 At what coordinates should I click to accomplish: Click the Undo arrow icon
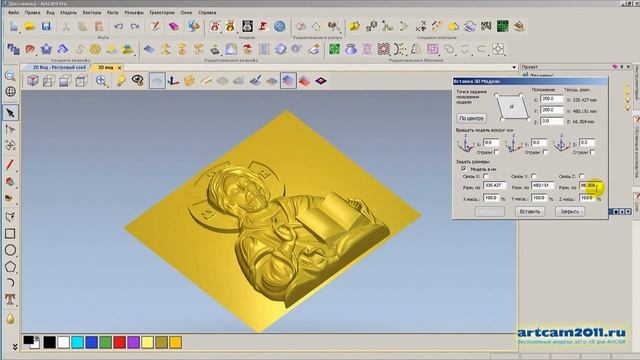pyautogui.click(x=118, y=27)
